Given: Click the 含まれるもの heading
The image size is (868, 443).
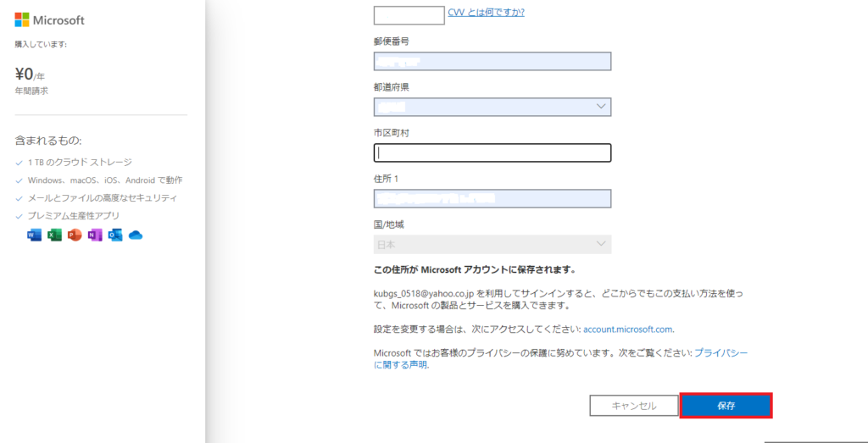Looking at the screenshot, I should click(48, 141).
